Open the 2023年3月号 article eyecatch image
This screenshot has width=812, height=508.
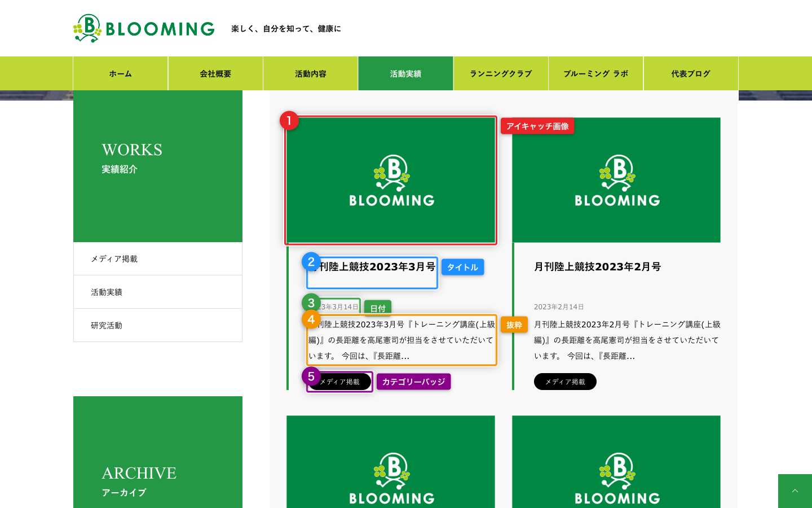pos(391,180)
